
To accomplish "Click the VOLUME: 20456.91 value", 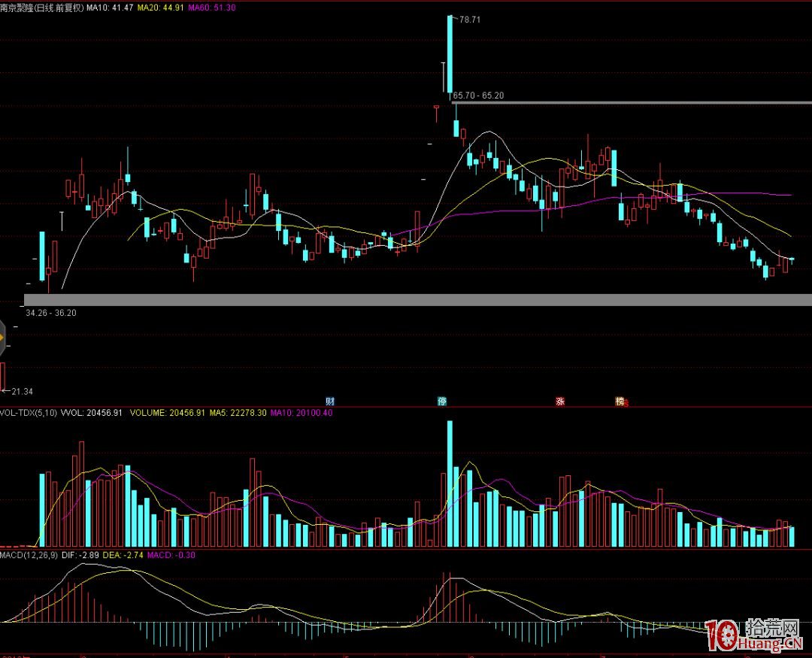I will pos(167,413).
